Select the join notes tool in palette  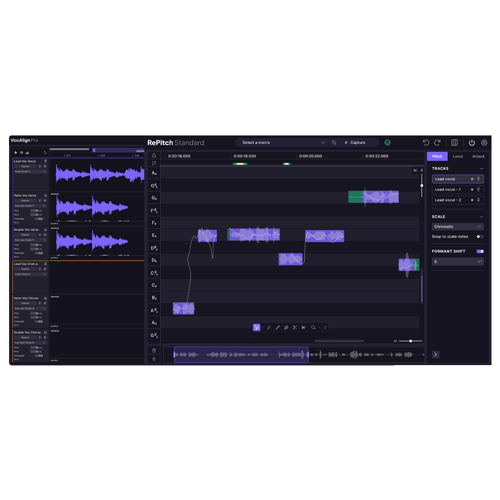[x=303, y=328]
